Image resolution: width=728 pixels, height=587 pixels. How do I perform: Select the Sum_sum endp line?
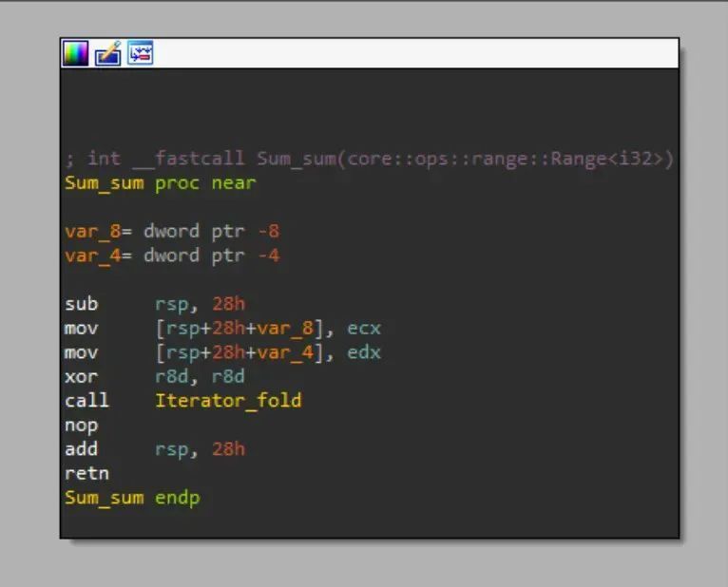point(132,498)
